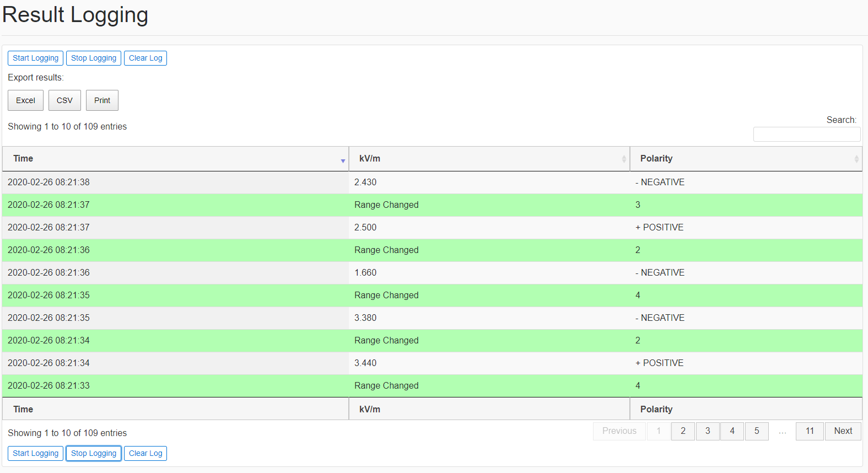Image resolution: width=868 pixels, height=473 pixels.
Task: Focus the Search input field
Action: [806, 134]
